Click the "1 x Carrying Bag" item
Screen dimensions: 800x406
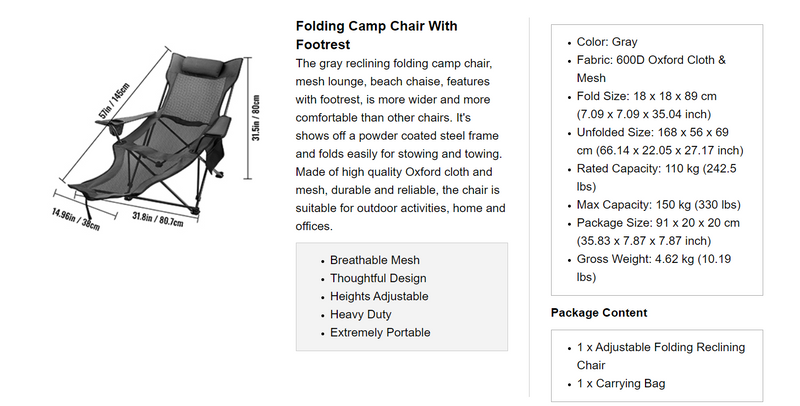[620, 383]
